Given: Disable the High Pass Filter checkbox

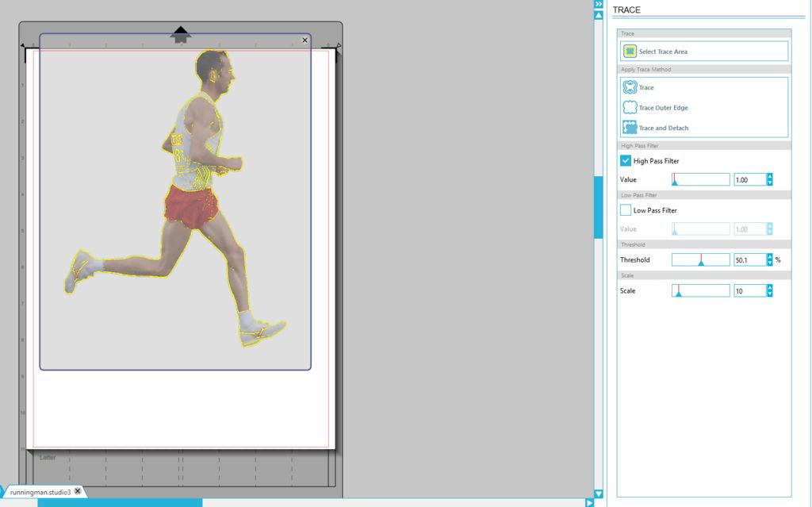Looking at the screenshot, I should point(626,161).
